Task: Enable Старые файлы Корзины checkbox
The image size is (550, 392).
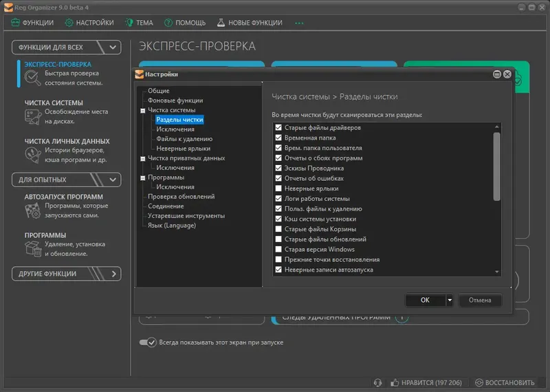Action: click(278, 229)
